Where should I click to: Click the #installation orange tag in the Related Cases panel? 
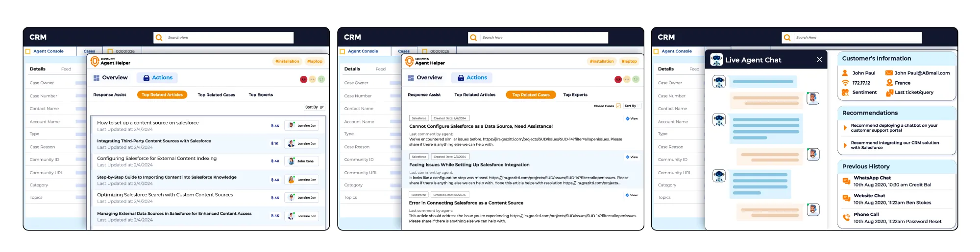[602, 62]
